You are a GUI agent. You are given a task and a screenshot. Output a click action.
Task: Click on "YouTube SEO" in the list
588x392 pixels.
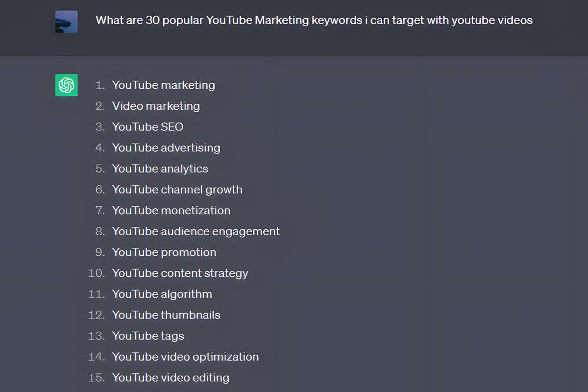click(147, 127)
